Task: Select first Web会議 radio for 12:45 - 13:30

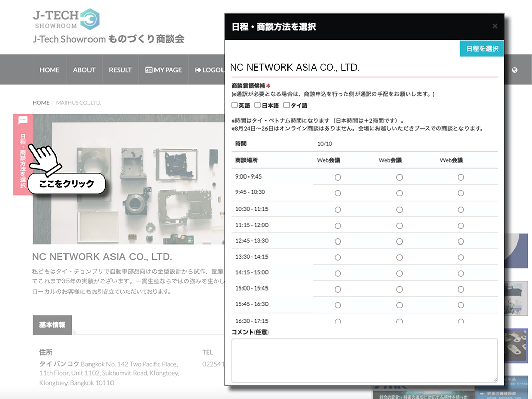Action: pyautogui.click(x=338, y=241)
